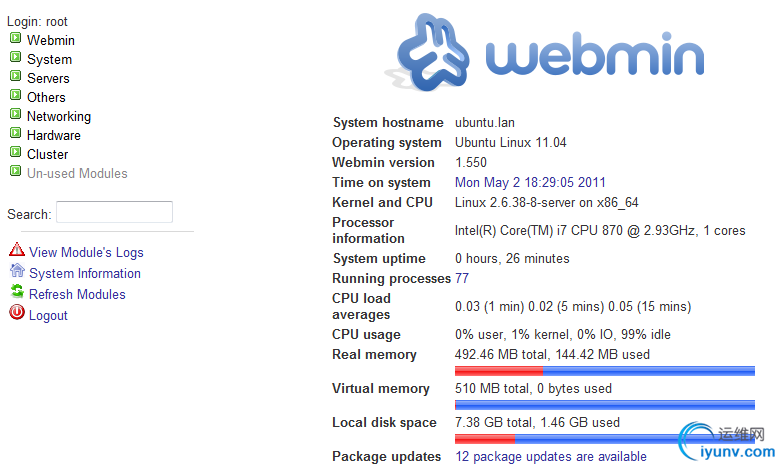This screenshot has width=781, height=468.
Task: Click the house icon for System Information
Action: [x=16, y=271]
